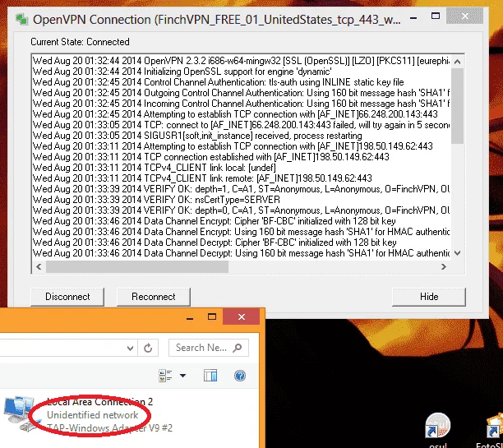Click the refresh icon in the Network Connections address bar
Image resolution: width=503 pixels, height=448 pixels.
tap(148, 348)
